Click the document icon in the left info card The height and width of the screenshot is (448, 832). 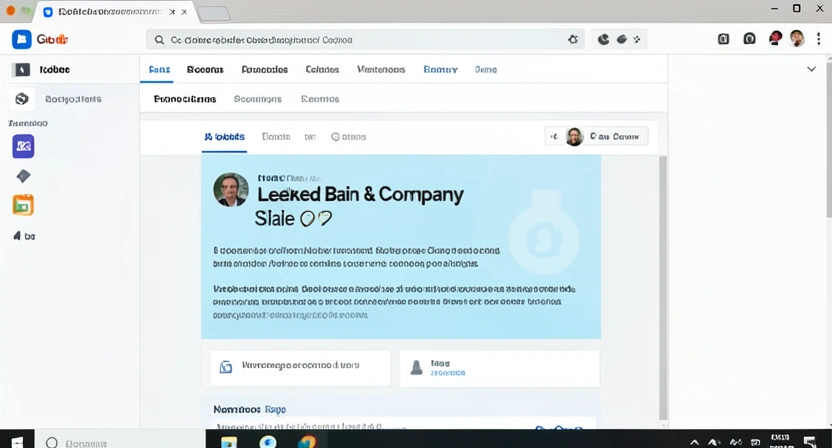[x=226, y=367]
